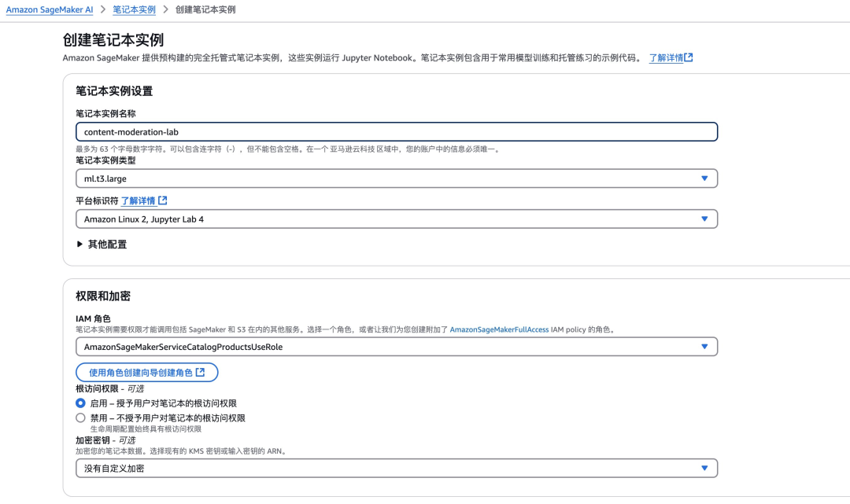Open Amazon Linux 2, Jupyter Lab 4 dropdown
Screen dimensions: 850x504
coord(397,219)
